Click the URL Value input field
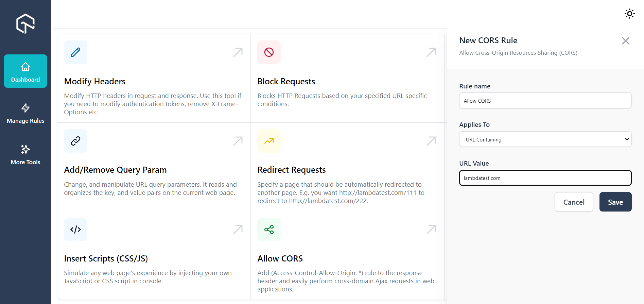This screenshot has width=644, height=304. click(545, 178)
